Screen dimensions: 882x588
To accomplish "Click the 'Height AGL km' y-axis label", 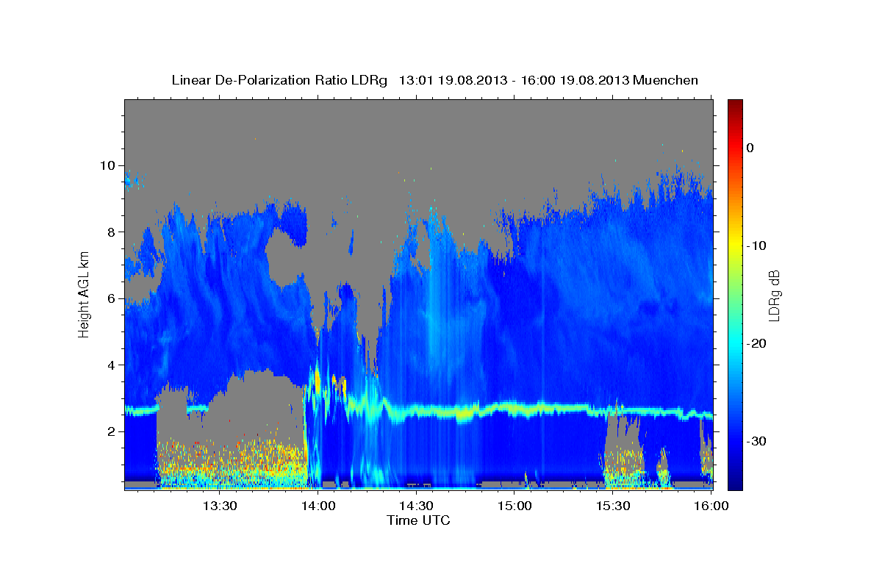I will (84, 293).
